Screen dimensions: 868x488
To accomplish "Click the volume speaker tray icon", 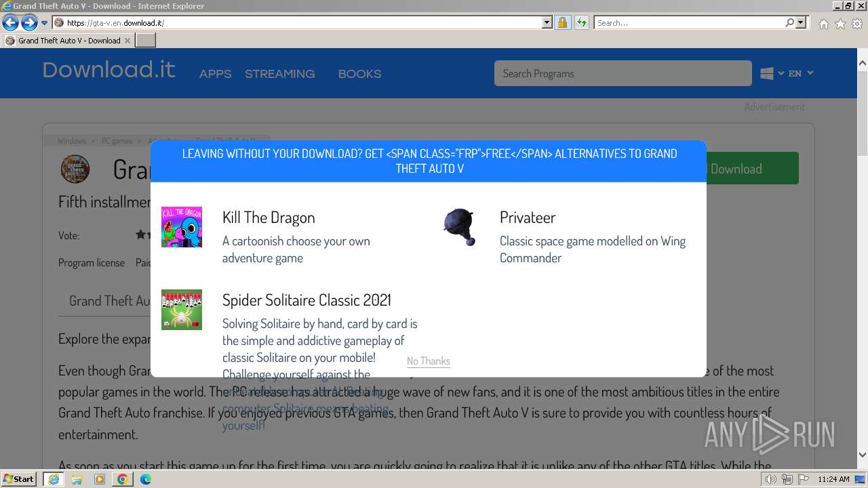I will [x=770, y=479].
